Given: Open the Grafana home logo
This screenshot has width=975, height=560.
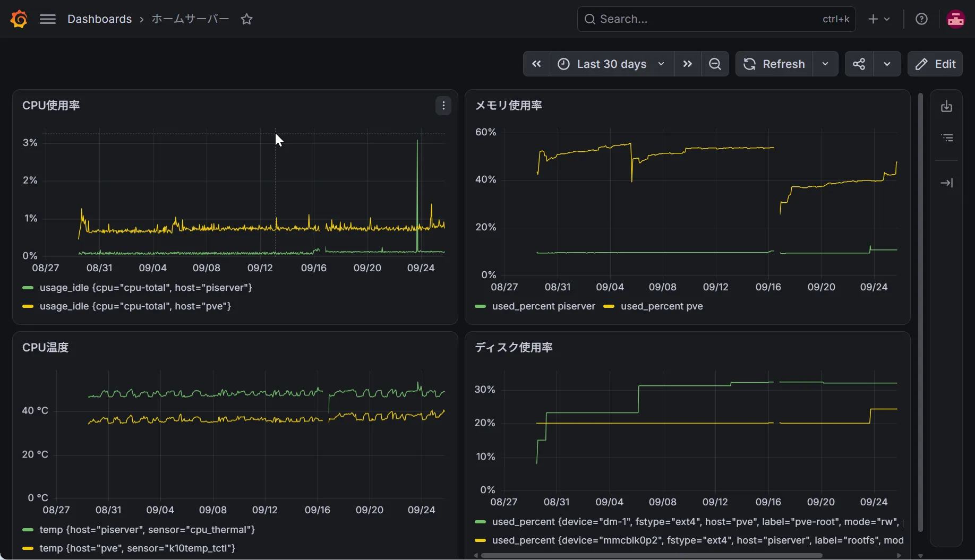Looking at the screenshot, I should [x=19, y=19].
